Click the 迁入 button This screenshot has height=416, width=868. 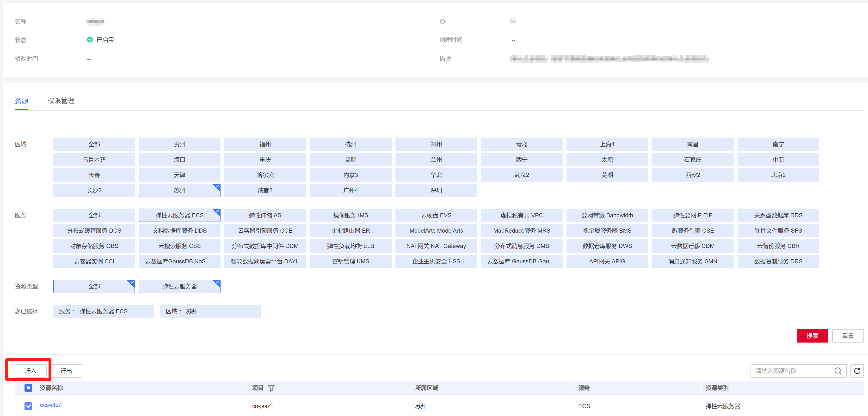coord(30,371)
